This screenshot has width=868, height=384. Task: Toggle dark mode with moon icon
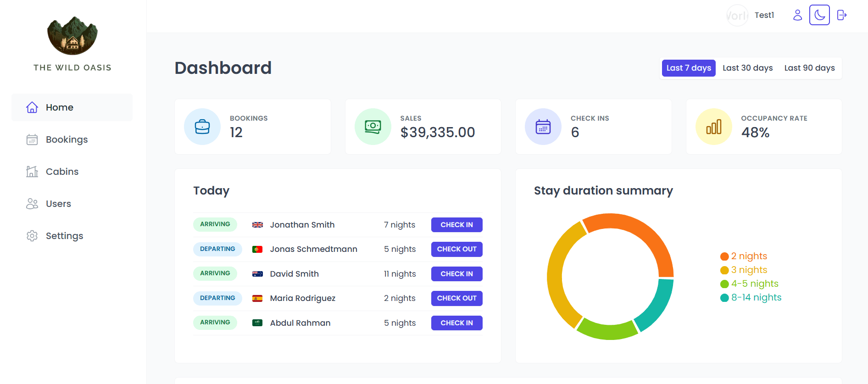819,15
